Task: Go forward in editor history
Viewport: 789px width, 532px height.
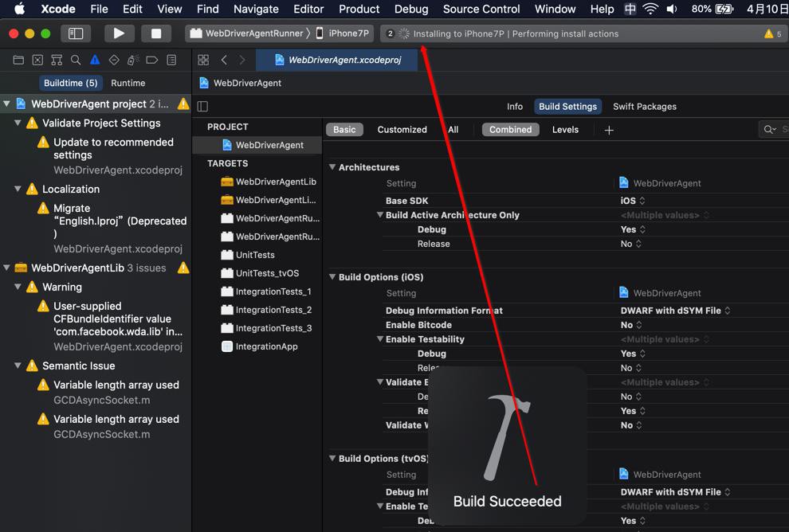Action: (242, 61)
